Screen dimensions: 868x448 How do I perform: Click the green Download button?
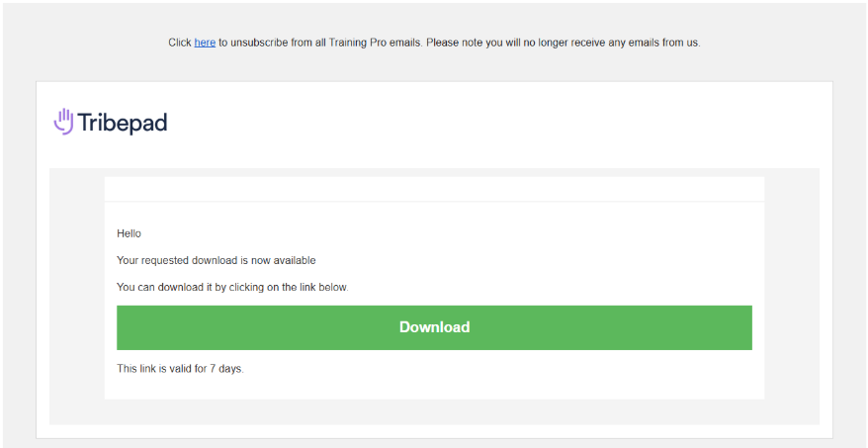point(434,327)
